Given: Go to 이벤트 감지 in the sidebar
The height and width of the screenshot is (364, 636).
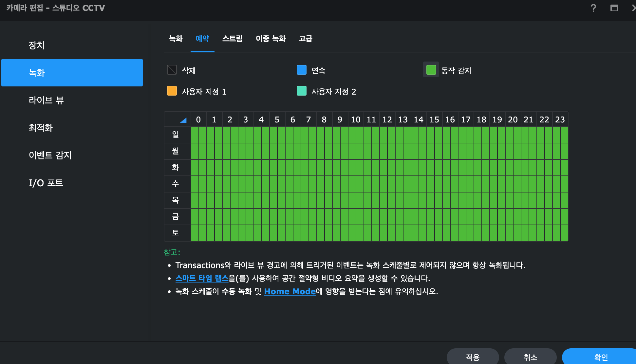Looking at the screenshot, I should tap(50, 155).
